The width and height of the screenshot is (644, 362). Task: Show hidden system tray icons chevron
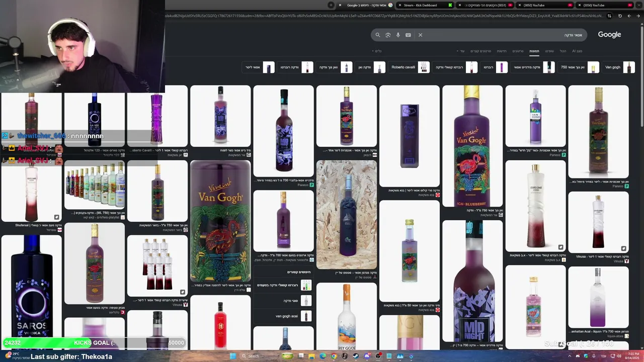coord(570,356)
